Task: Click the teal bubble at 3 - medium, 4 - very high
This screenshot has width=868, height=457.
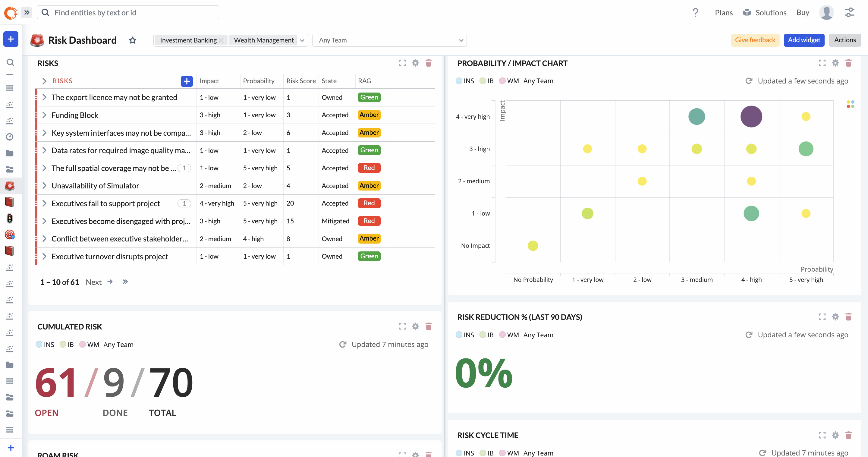Action: [697, 117]
